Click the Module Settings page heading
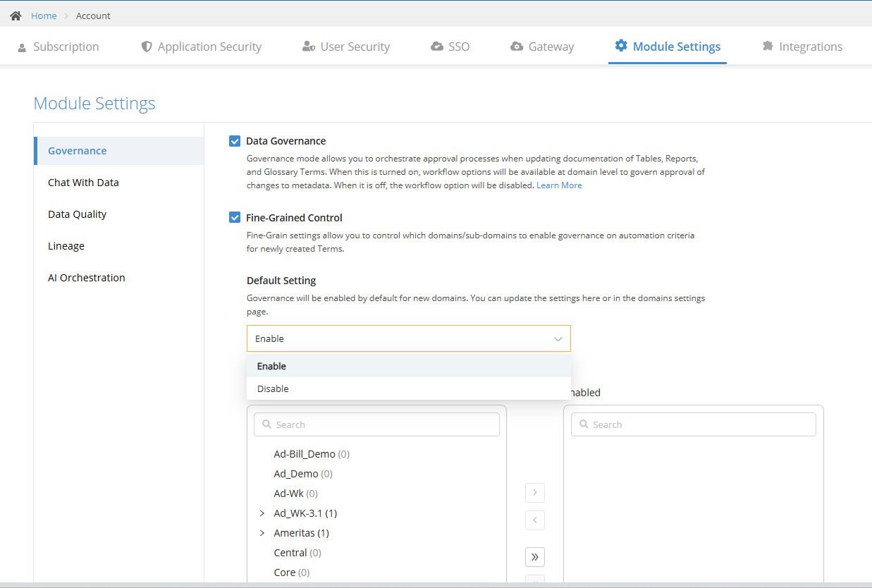 (x=94, y=104)
